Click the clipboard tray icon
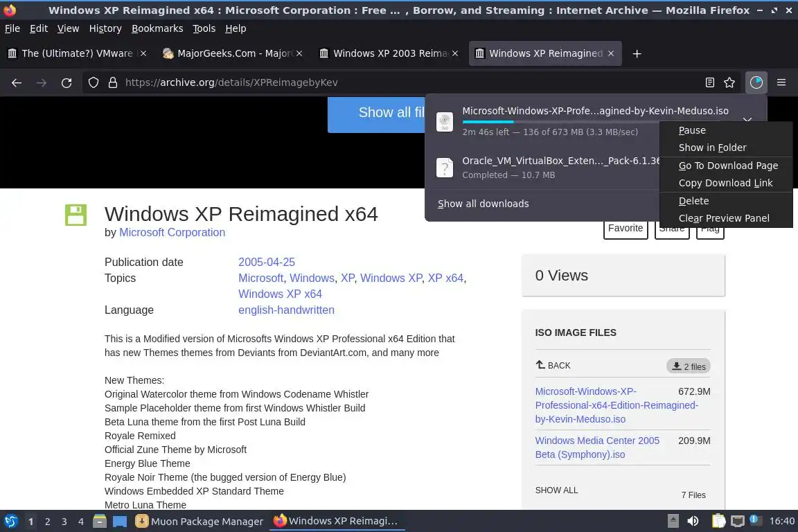This screenshot has width=798, height=532. click(x=718, y=521)
